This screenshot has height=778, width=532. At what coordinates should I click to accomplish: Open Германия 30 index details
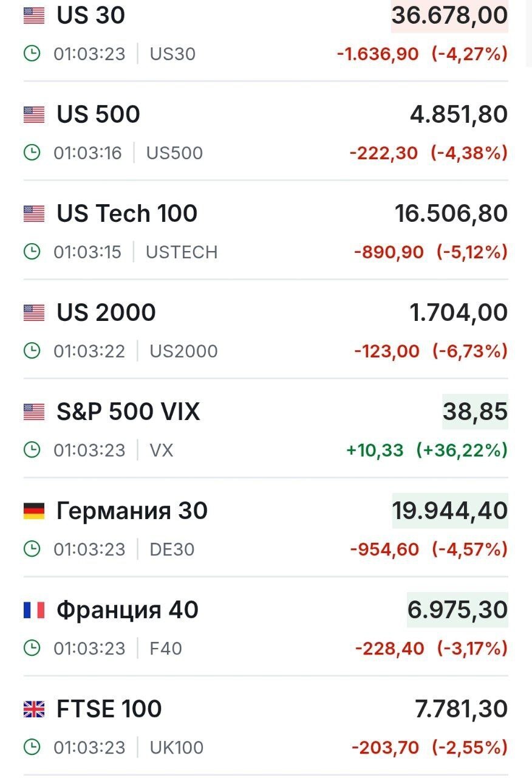point(132,511)
